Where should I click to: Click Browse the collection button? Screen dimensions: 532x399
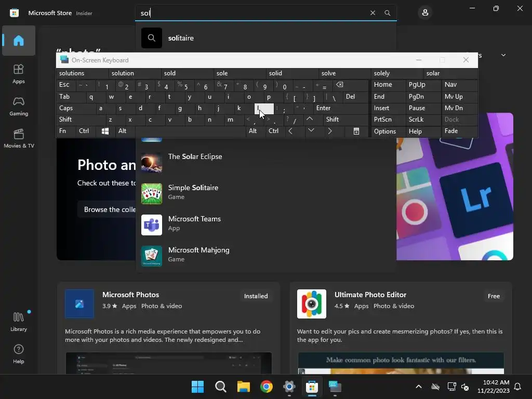107,210
